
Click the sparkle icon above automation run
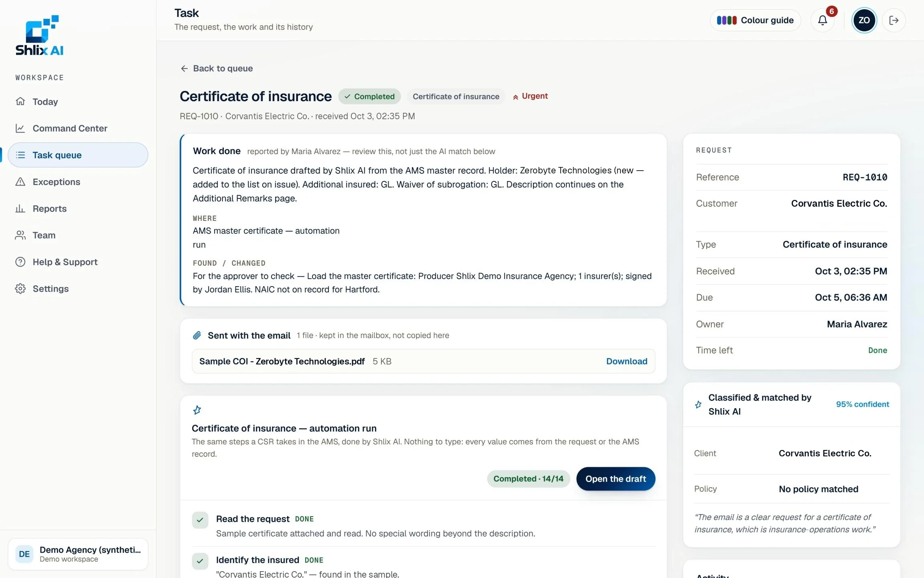click(197, 410)
